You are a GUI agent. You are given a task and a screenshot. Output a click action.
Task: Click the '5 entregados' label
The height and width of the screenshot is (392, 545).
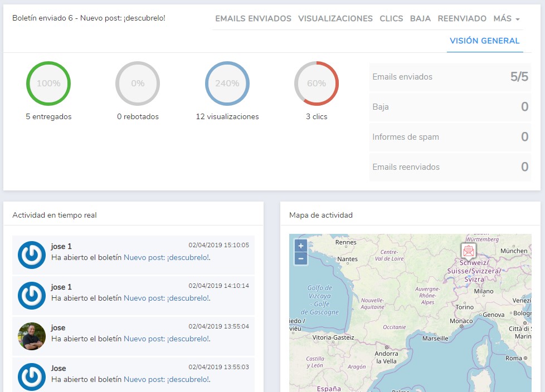pyautogui.click(x=48, y=117)
